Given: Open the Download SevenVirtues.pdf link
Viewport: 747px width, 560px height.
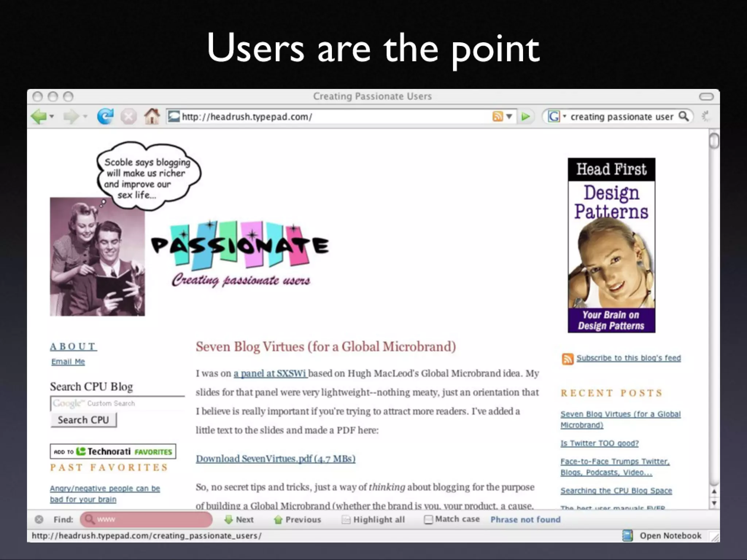Looking at the screenshot, I should 275,459.
